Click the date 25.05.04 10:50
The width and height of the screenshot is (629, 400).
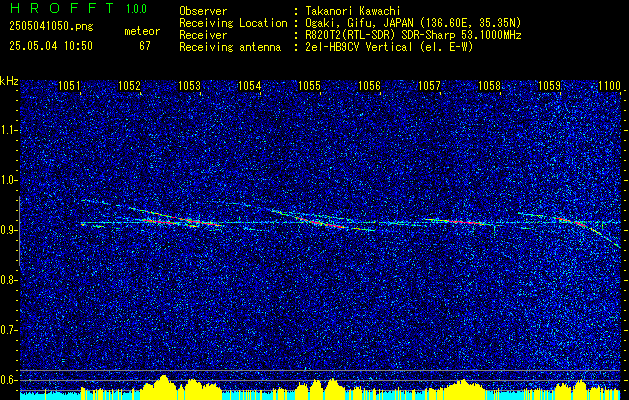tap(51, 46)
